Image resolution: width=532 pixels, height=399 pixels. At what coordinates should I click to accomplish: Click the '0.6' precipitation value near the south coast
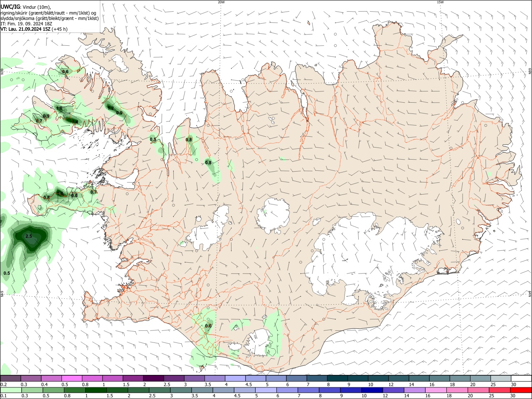coord(208,326)
